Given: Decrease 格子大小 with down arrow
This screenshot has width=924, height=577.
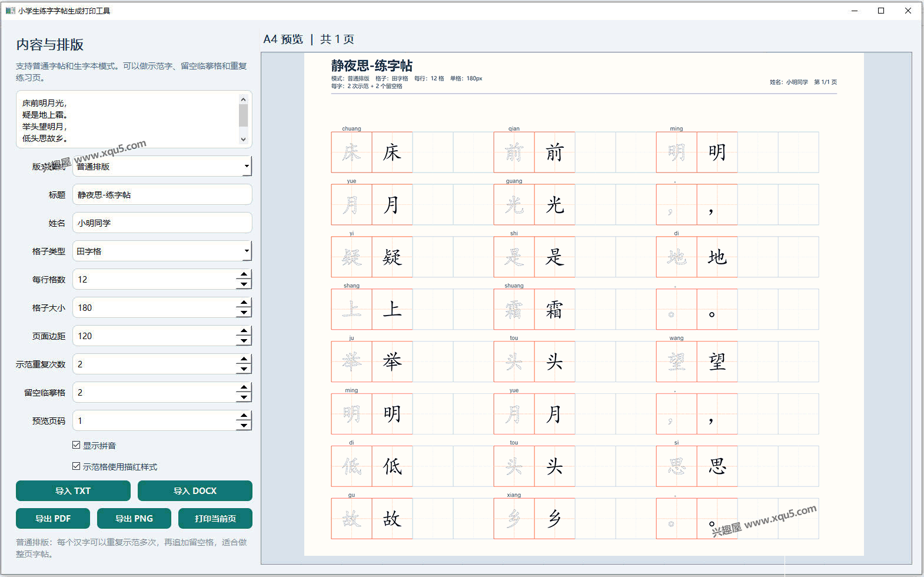Looking at the screenshot, I should [244, 313].
